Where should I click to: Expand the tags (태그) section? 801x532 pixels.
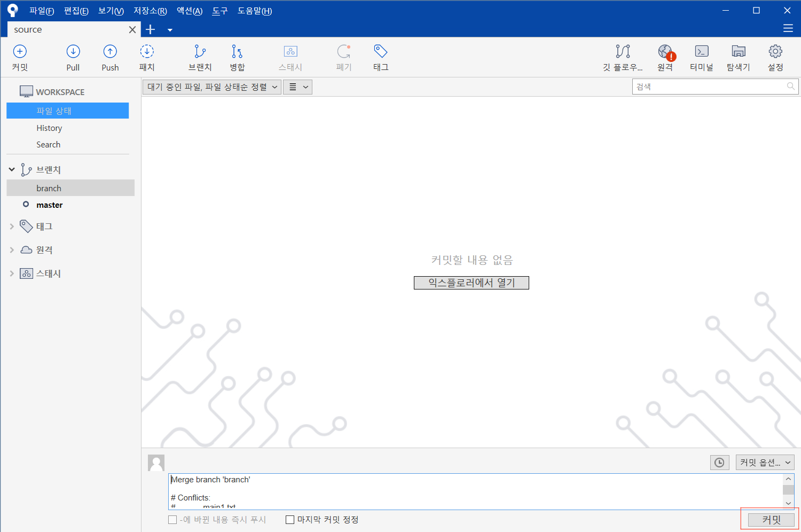click(12, 226)
